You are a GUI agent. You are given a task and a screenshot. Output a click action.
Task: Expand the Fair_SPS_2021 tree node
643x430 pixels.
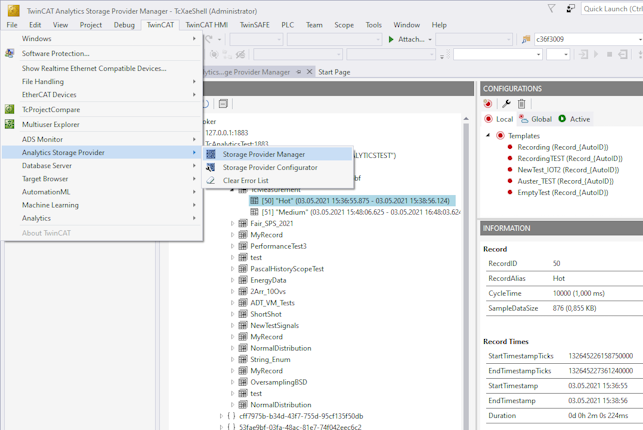click(x=233, y=223)
